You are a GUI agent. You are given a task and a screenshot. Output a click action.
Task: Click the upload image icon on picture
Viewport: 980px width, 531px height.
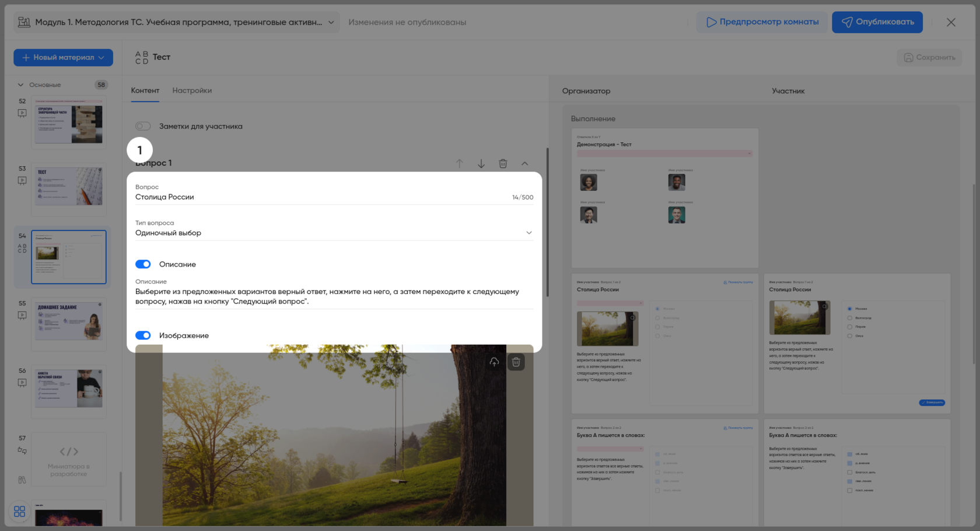[494, 362]
